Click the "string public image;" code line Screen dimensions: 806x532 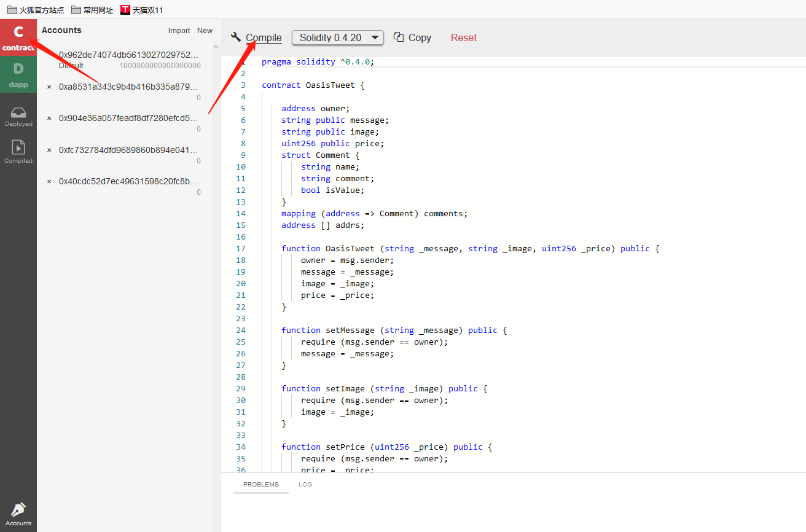tap(330, 131)
